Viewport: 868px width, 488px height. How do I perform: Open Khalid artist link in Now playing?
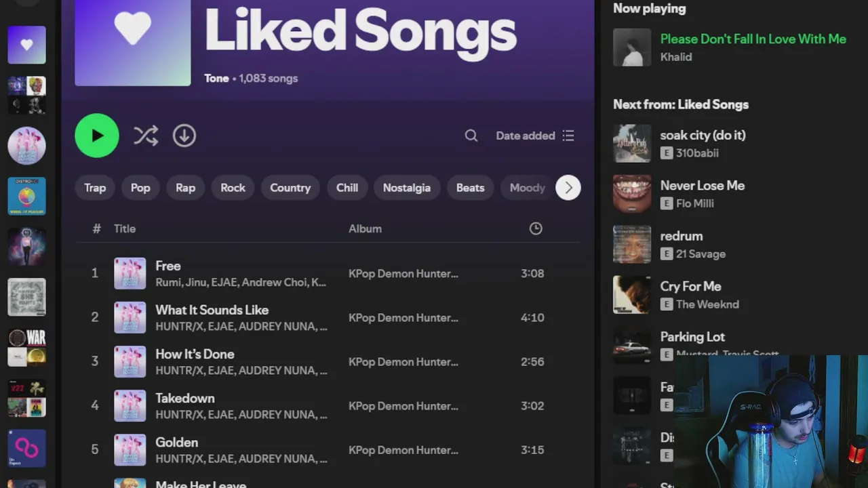(x=676, y=57)
